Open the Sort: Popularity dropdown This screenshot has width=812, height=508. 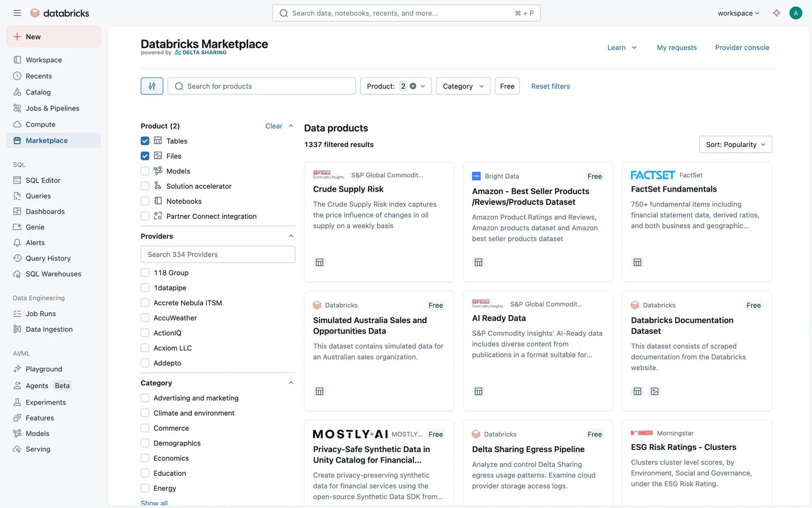(735, 144)
